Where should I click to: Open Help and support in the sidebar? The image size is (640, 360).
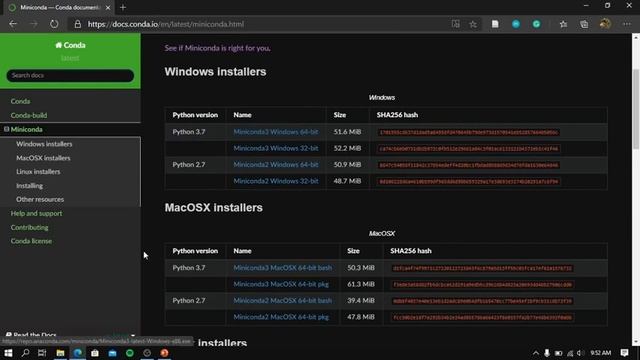click(x=36, y=213)
